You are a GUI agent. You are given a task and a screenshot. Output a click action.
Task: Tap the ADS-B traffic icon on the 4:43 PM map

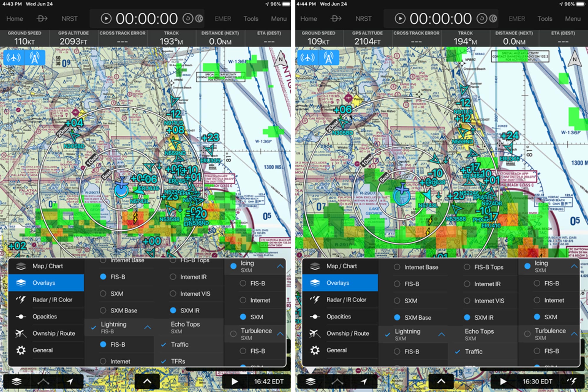[14, 58]
